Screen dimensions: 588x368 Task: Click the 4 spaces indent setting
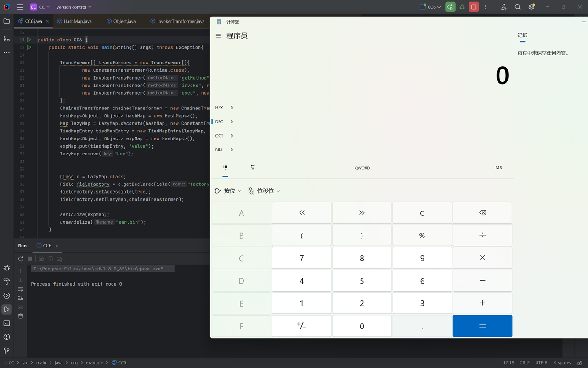click(562, 362)
